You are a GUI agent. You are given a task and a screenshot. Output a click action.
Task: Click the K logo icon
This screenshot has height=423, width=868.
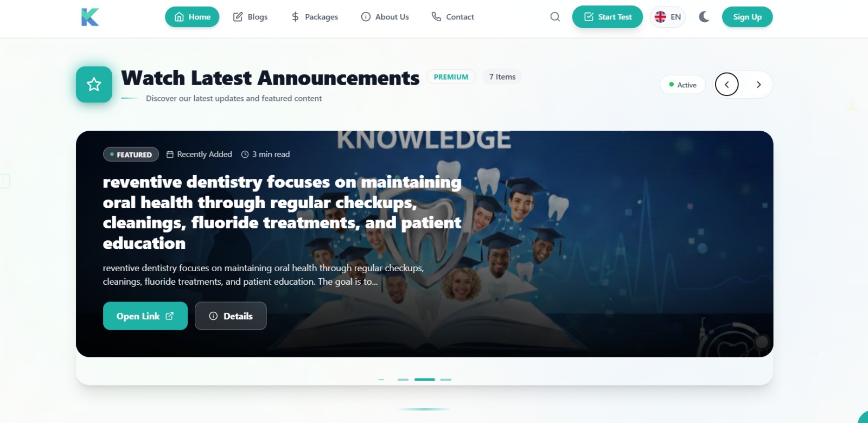[x=90, y=17]
